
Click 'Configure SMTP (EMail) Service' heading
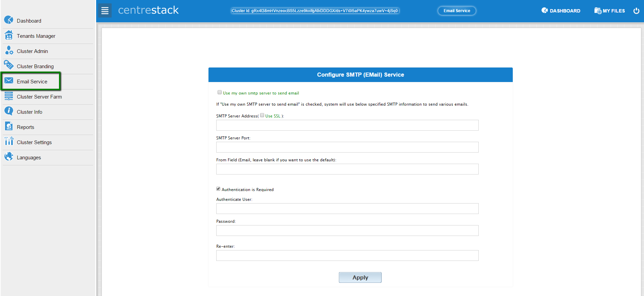[360, 75]
